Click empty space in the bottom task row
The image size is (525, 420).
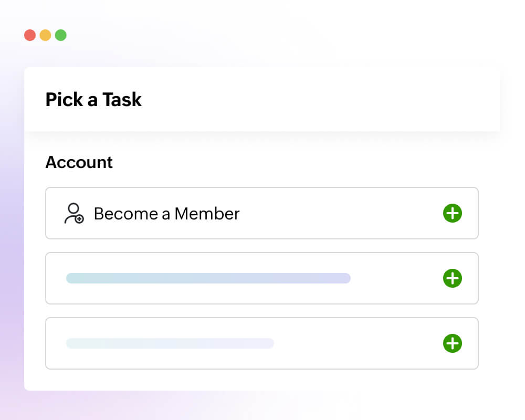click(357, 343)
